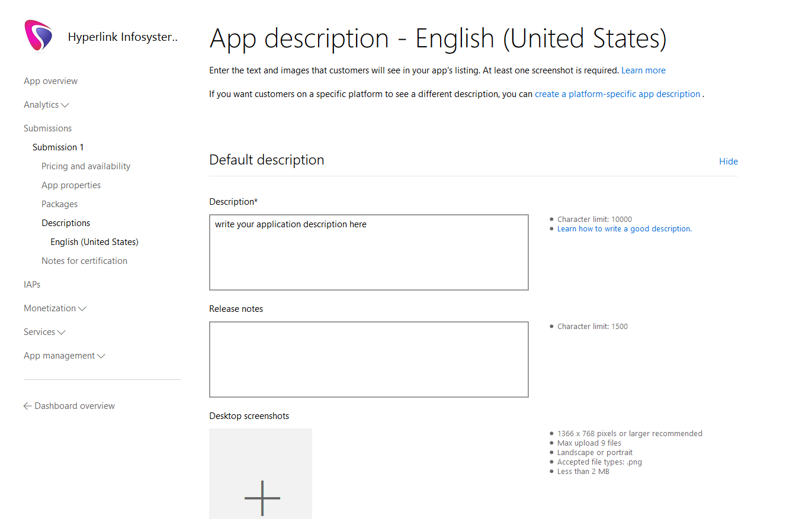Click the 'Default description' heading
The width and height of the screenshot is (812, 519).
click(x=267, y=160)
